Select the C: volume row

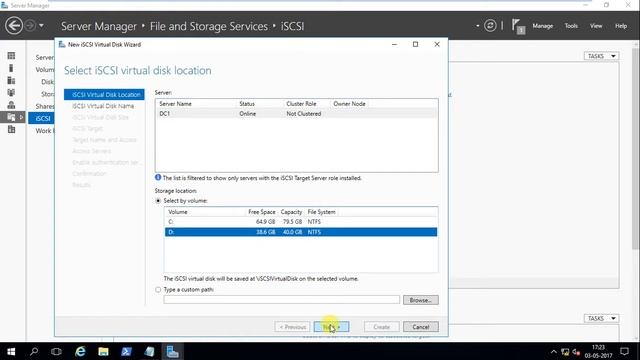pyautogui.click(x=301, y=222)
